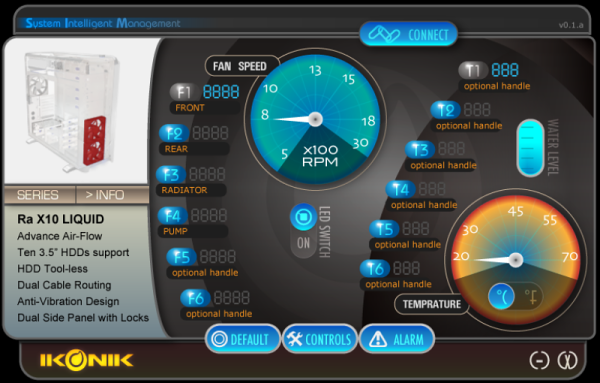
Task: Open the ALARM settings
Action: 397,339
